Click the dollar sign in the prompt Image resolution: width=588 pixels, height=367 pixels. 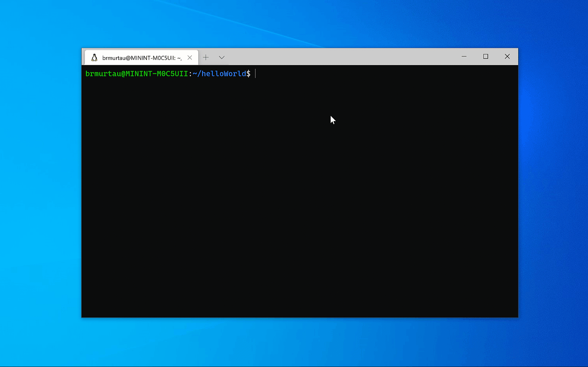click(249, 74)
